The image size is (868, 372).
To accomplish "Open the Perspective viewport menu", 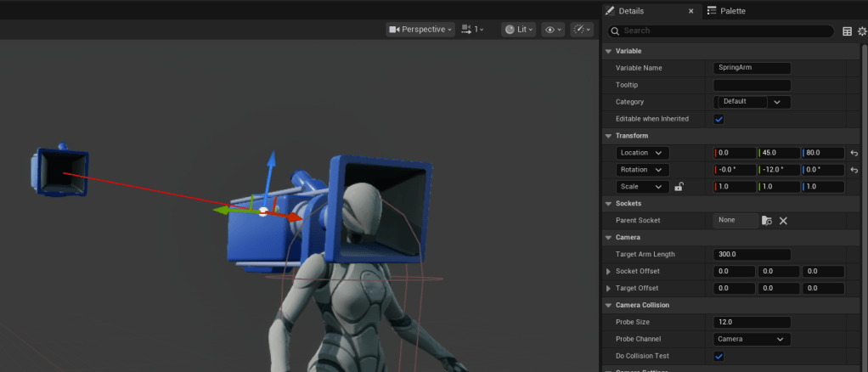I will 420,30.
